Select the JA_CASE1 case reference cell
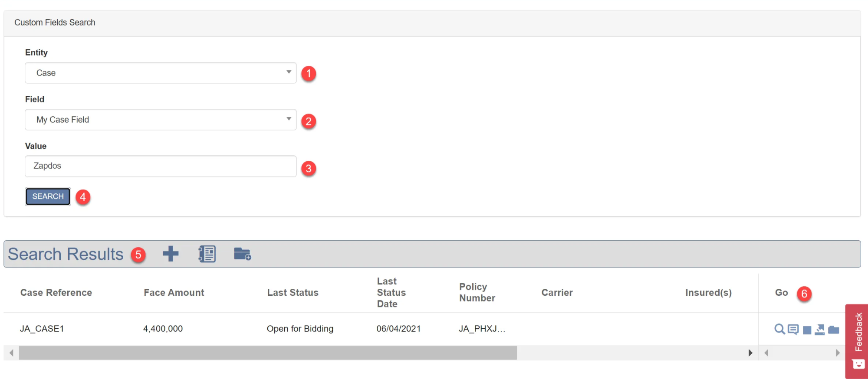The image size is (868, 379). click(x=42, y=329)
